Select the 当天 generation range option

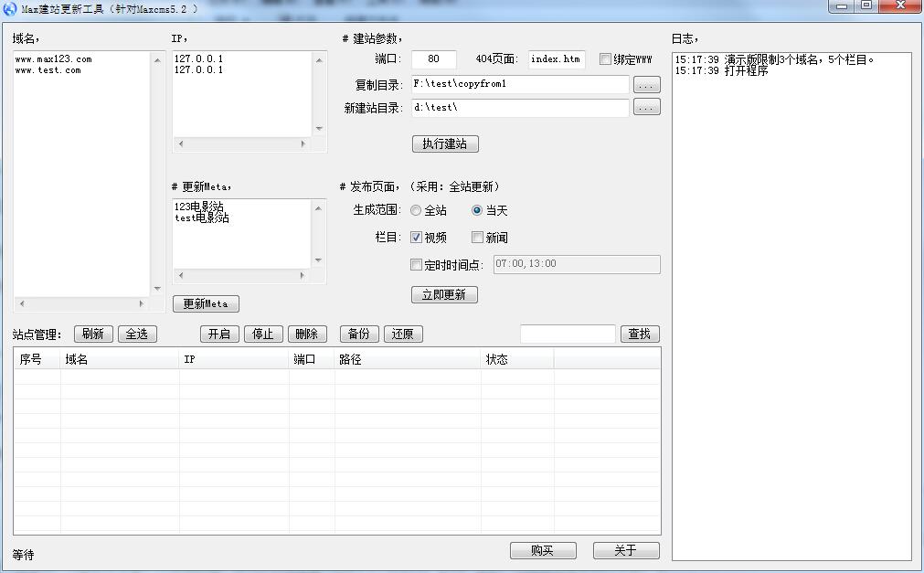click(477, 210)
